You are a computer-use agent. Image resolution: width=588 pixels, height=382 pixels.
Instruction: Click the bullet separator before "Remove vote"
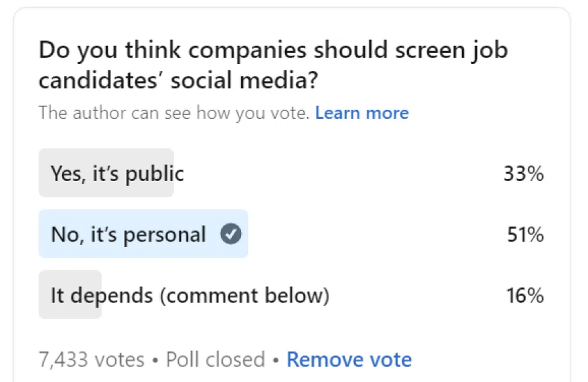276,360
